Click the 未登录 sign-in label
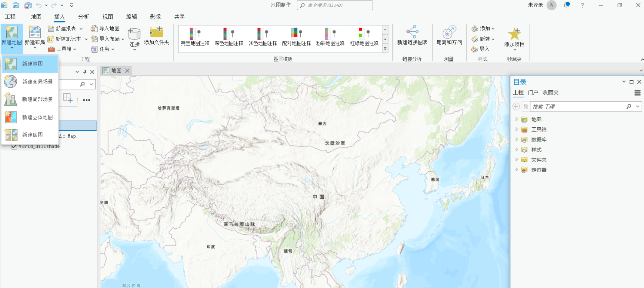The width and height of the screenshot is (644, 288). click(535, 5)
